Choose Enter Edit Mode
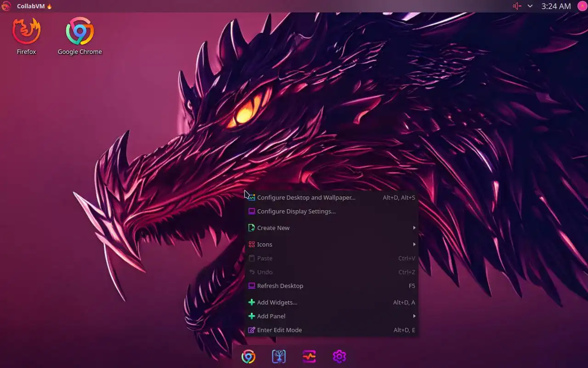 [x=331, y=330]
